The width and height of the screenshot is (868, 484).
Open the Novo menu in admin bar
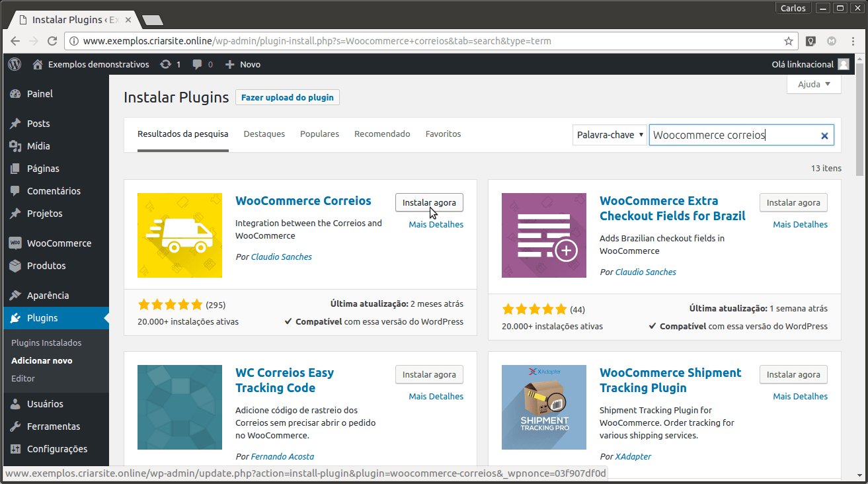point(243,64)
